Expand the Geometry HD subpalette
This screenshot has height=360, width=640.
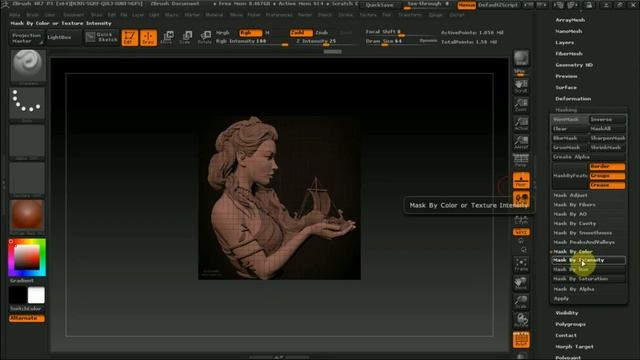(x=574, y=65)
